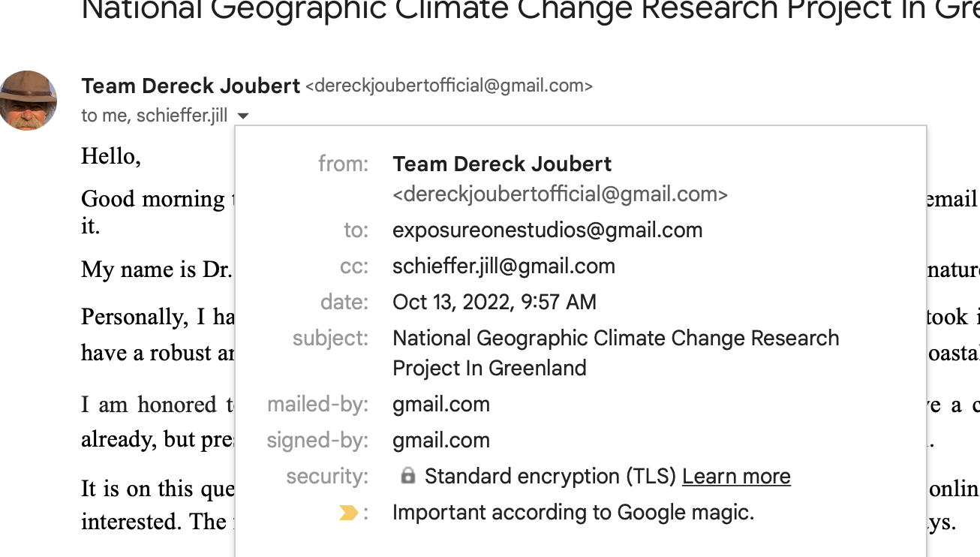Click the email subject heading at top
The height and width of the screenshot is (557, 980).
(x=525, y=9)
